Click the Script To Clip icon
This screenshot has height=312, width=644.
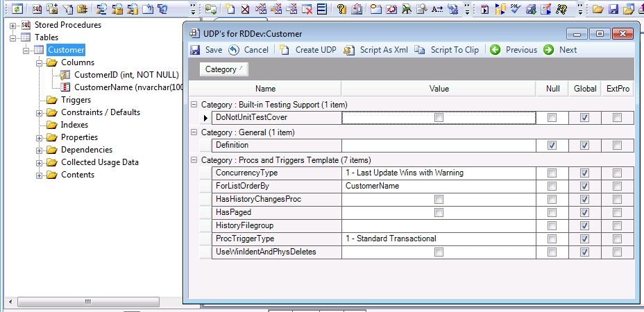tap(420, 50)
